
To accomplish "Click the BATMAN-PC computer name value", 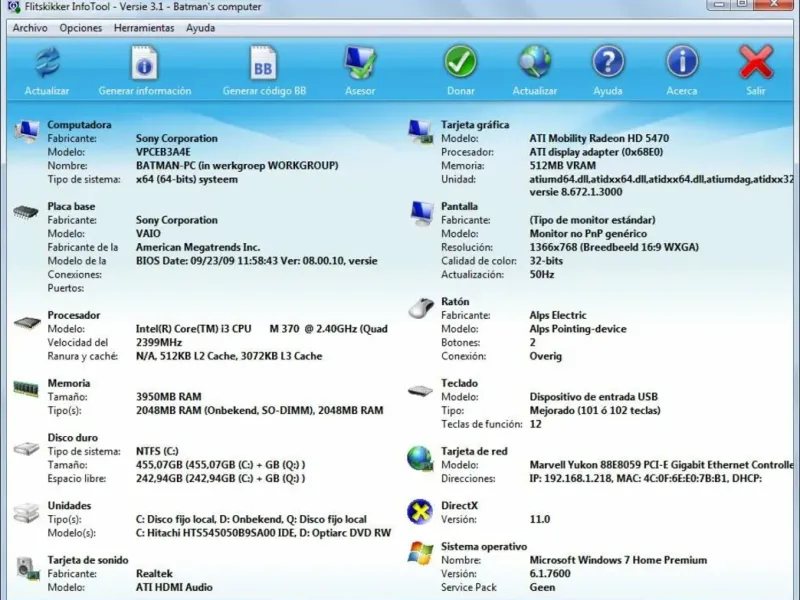I will [237, 166].
